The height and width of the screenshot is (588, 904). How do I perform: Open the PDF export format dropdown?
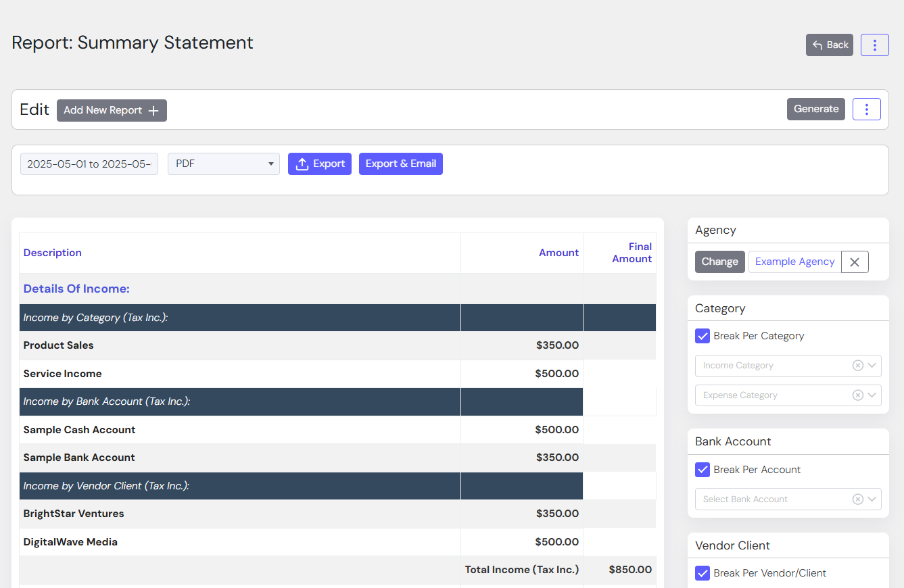224,164
